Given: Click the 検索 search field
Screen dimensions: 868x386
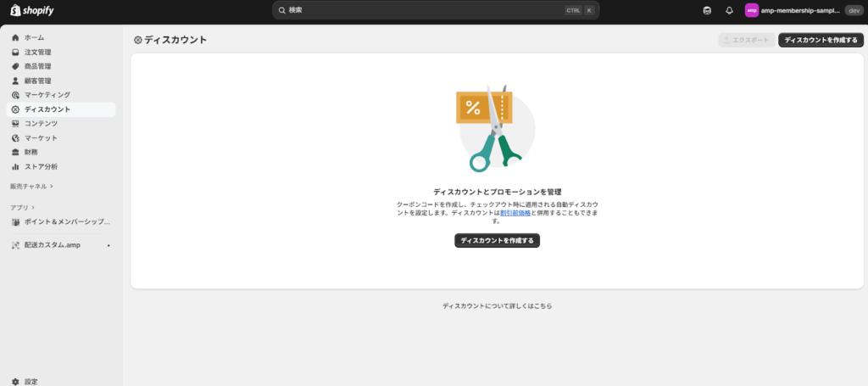Looking at the screenshot, I should click(x=424, y=10).
